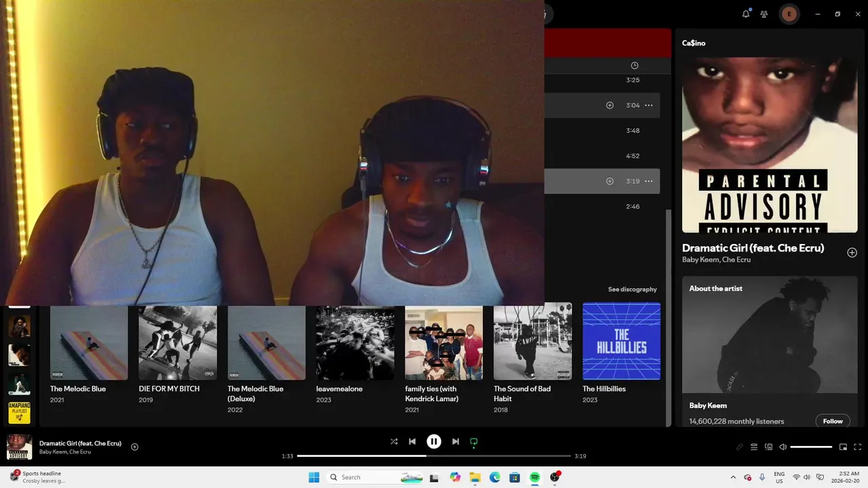Open Task View on the taskbar

coord(434,477)
